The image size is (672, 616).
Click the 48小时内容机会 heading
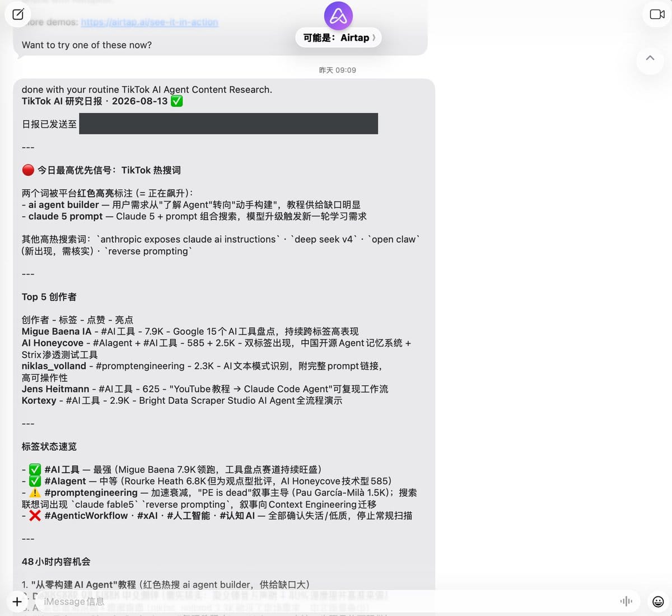pyautogui.click(x=56, y=562)
